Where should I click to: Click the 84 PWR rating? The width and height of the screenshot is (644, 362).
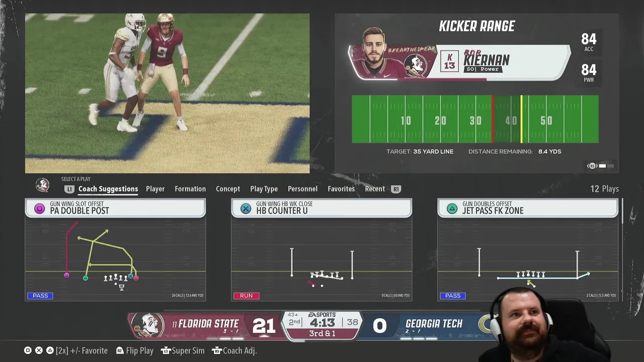click(x=589, y=73)
